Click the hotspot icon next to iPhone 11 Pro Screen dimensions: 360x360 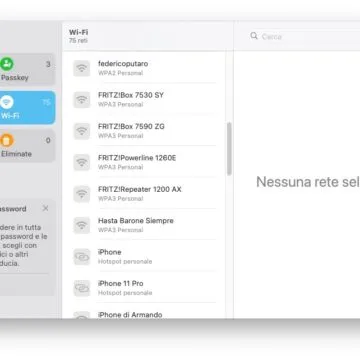[82, 288]
